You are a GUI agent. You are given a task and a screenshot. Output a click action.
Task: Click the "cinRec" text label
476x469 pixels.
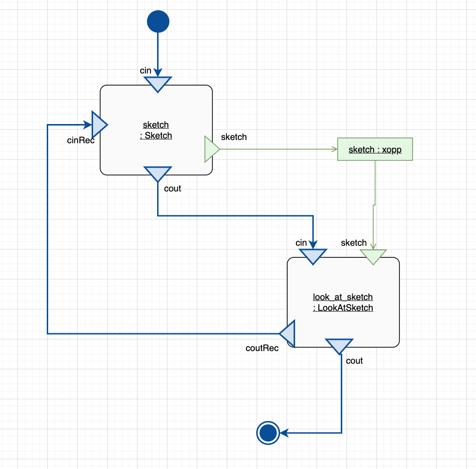click(x=81, y=140)
